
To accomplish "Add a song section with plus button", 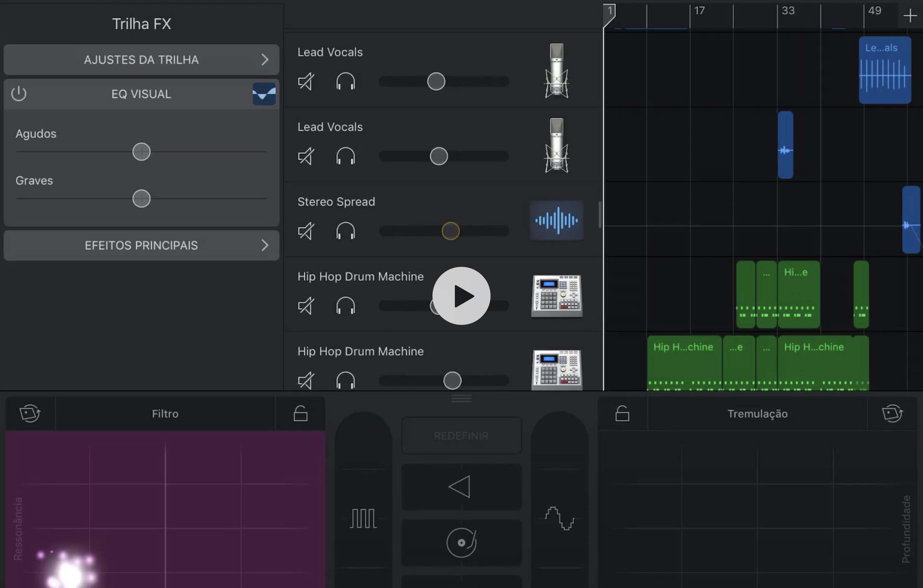I will tap(910, 16).
